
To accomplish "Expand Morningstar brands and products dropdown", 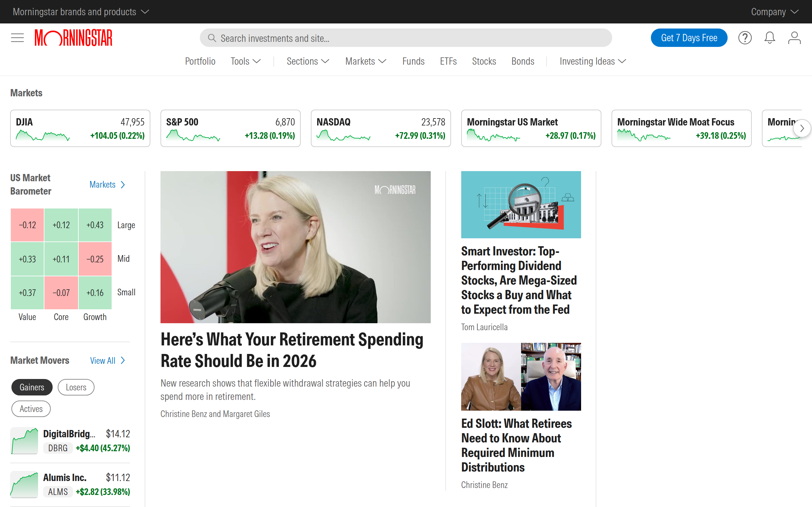I will pyautogui.click(x=81, y=12).
